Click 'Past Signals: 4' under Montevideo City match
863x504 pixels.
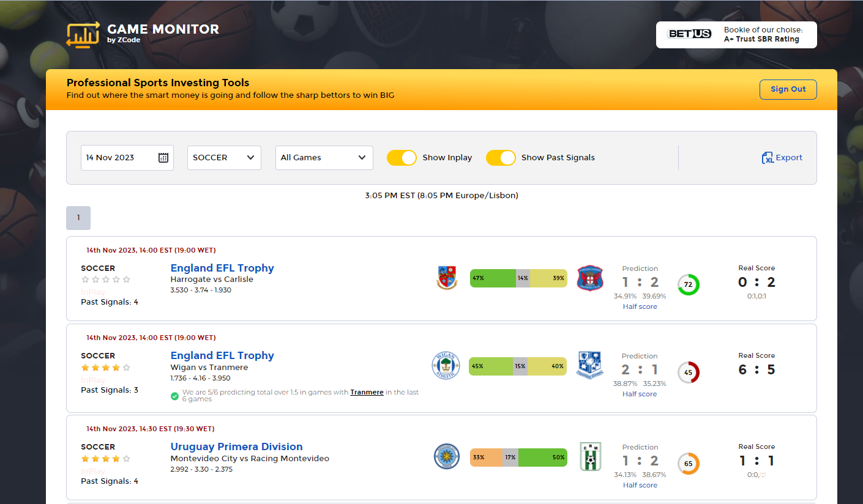tap(110, 481)
